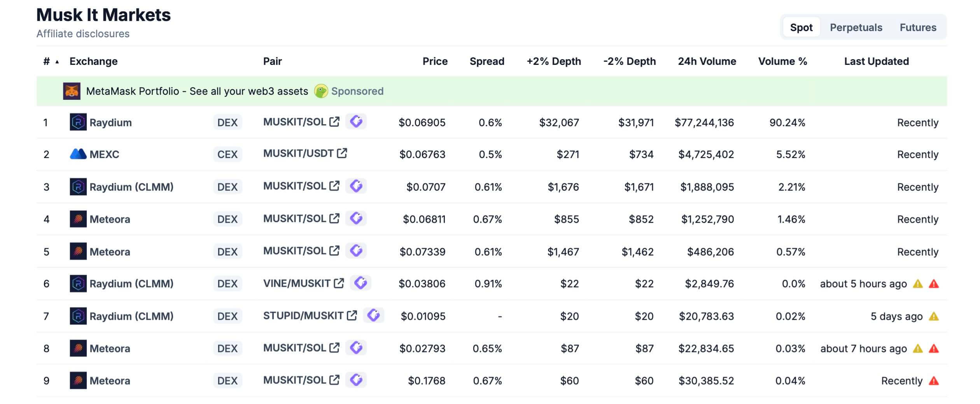The width and height of the screenshot is (980, 404).
Task: Sort by Spread column header
Action: (x=486, y=61)
